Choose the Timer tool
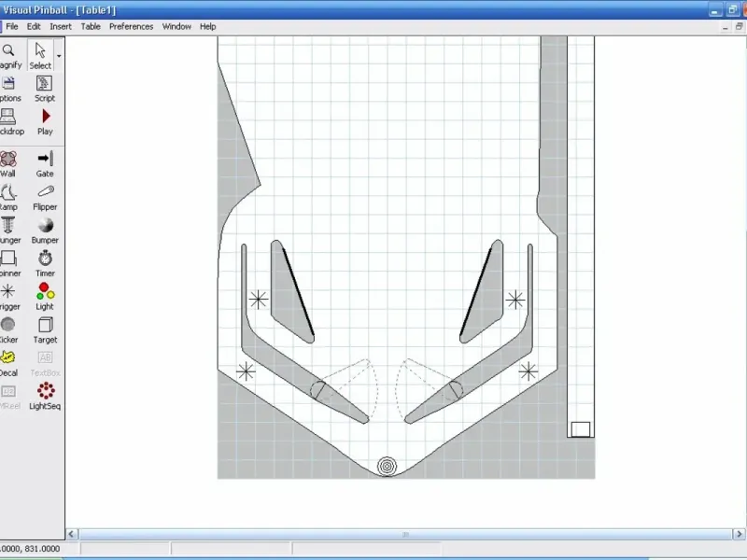This screenshot has height=560, width=747. (45, 264)
